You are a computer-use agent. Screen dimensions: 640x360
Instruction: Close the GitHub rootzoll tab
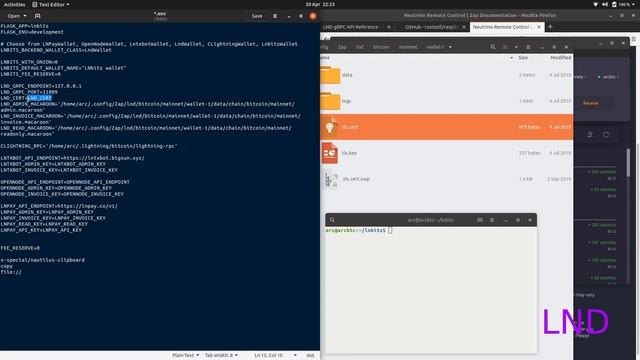click(464, 27)
